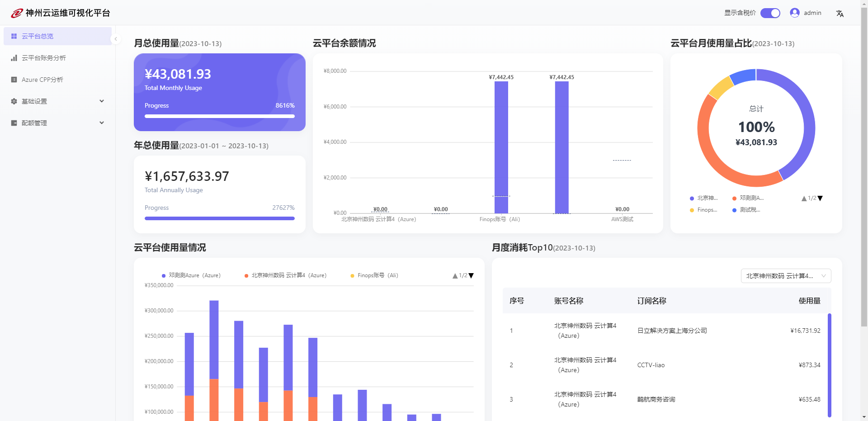The width and height of the screenshot is (868, 421).
Task: Click the annual usage ¥1,657,633.97 card
Action: pos(220,194)
